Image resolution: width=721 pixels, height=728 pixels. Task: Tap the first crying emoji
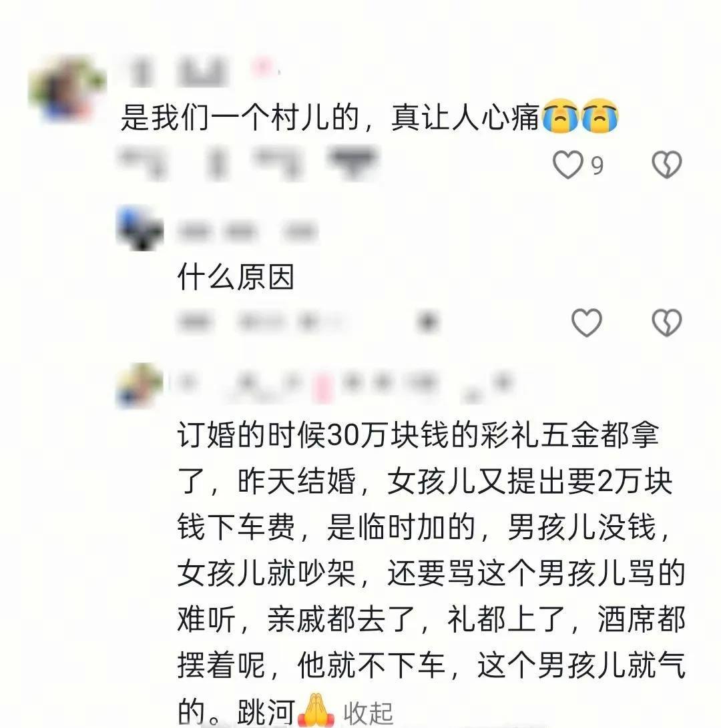[560, 115]
